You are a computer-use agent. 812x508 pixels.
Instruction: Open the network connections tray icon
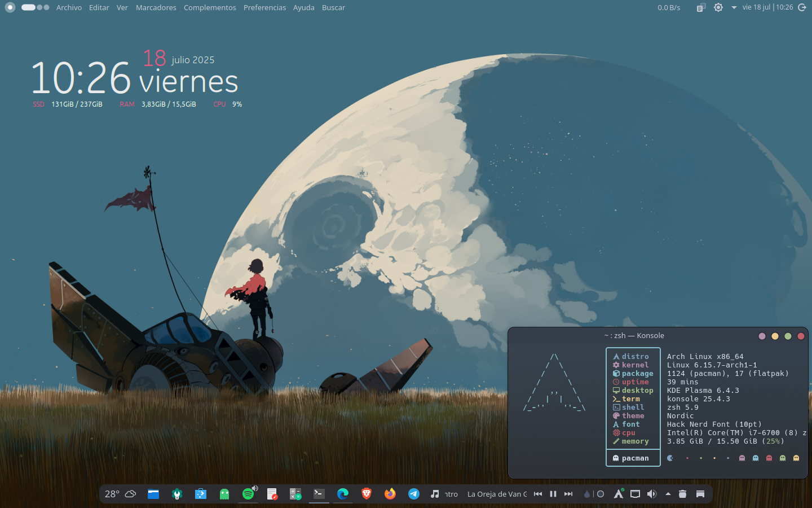tap(635, 494)
